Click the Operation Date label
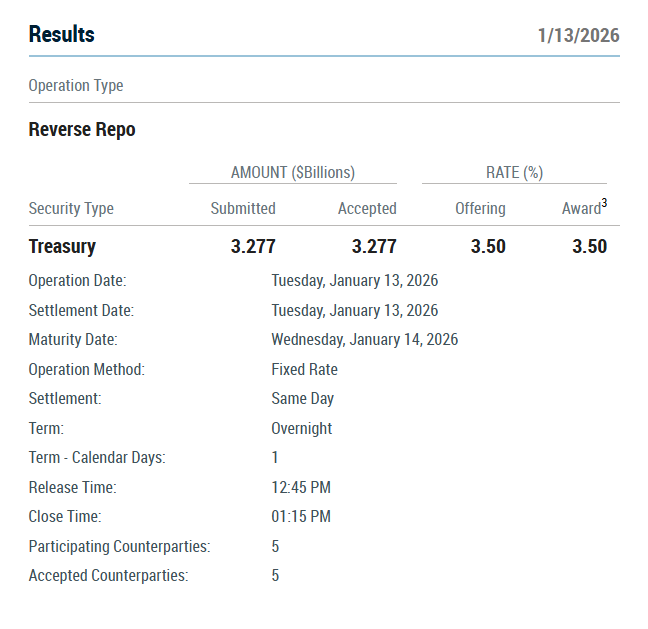Screen dimensions: 648x629 (x=78, y=281)
